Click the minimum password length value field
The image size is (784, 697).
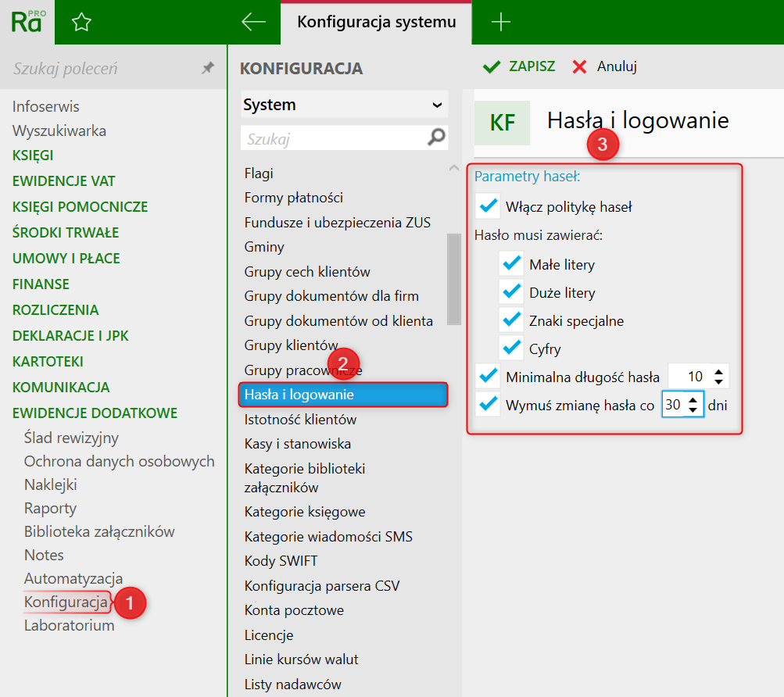(690, 377)
